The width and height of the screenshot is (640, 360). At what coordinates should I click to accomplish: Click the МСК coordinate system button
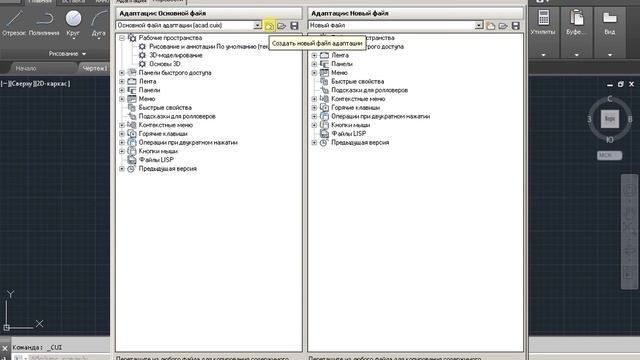pyautogui.click(x=609, y=155)
